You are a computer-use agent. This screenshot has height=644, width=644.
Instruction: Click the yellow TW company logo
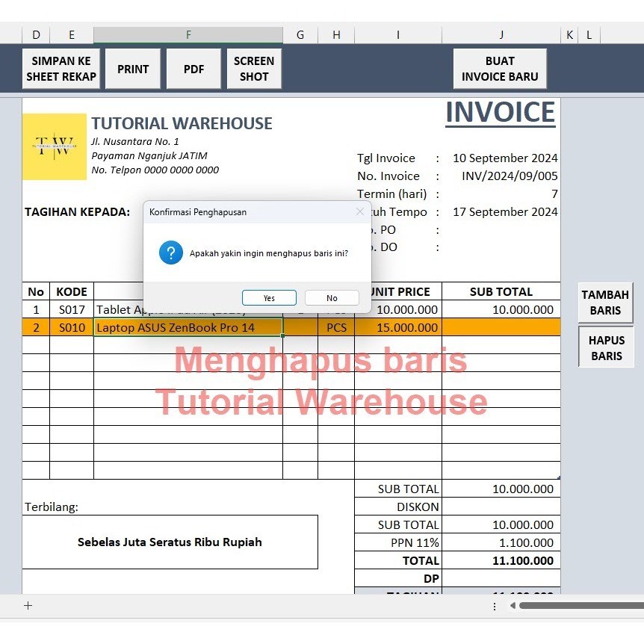pyautogui.click(x=55, y=146)
